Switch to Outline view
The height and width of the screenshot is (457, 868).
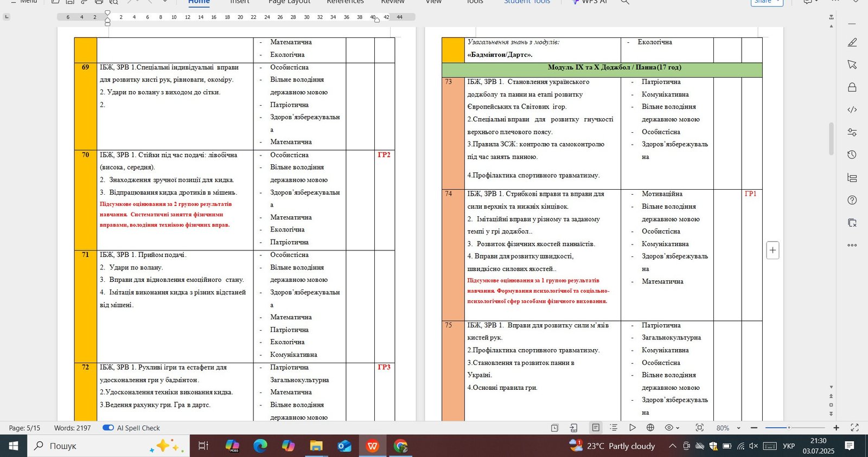point(614,428)
